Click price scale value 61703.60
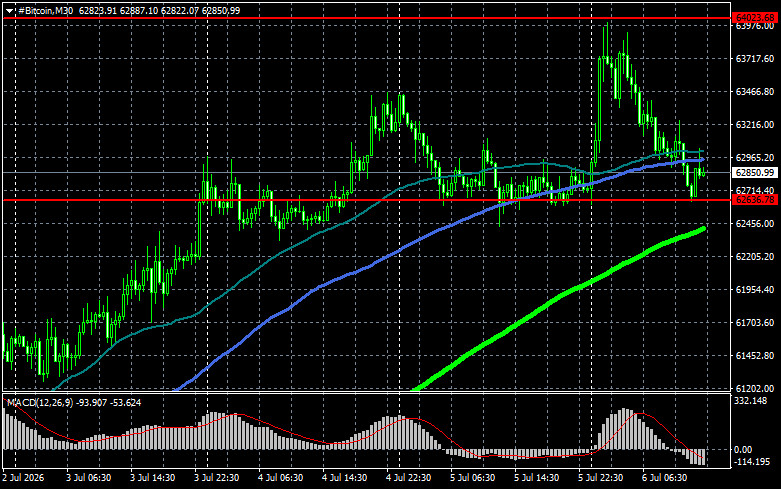The height and width of the screenshot is (489, 781). point(755,323)
